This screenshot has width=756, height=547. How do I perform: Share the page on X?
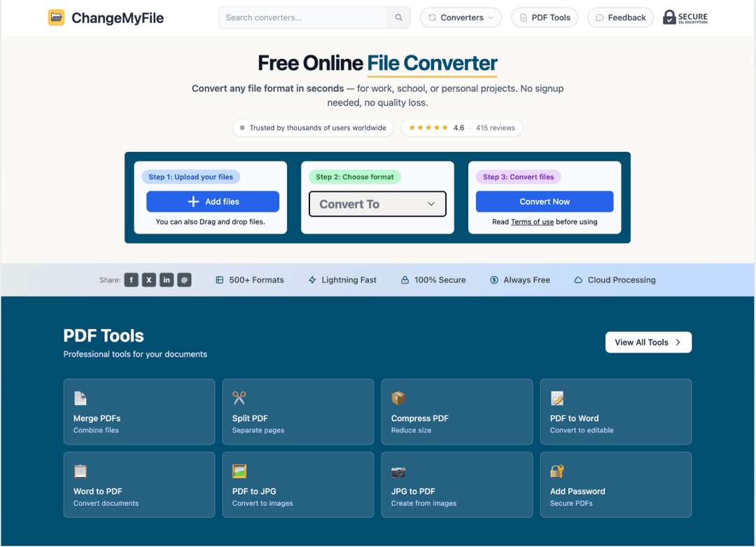(148, 279)
